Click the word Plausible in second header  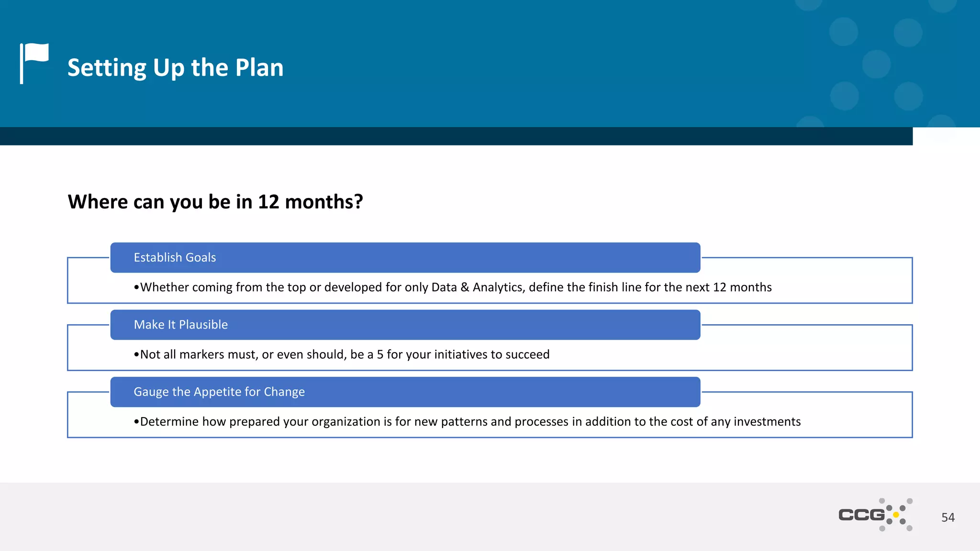point(203,325)
